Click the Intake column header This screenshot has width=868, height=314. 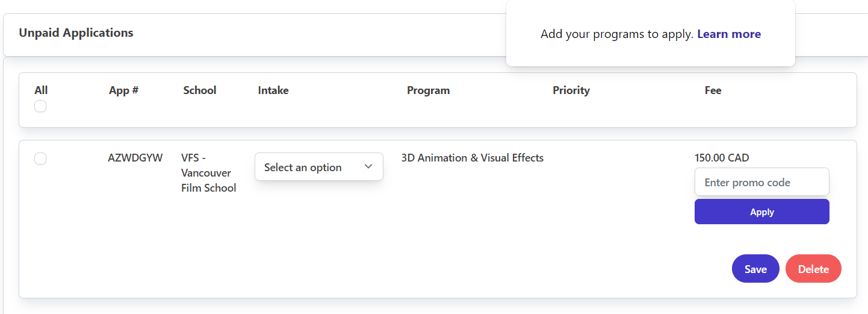click(273, 90)
